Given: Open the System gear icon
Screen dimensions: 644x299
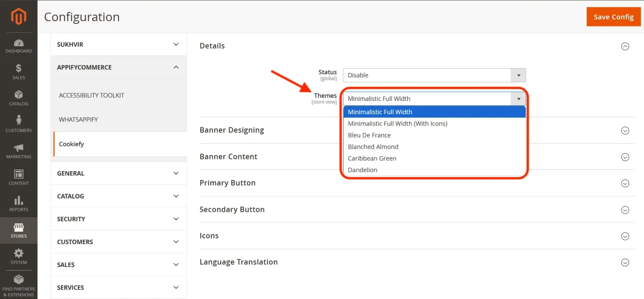Looking at the screenshot, I should 19,253.
